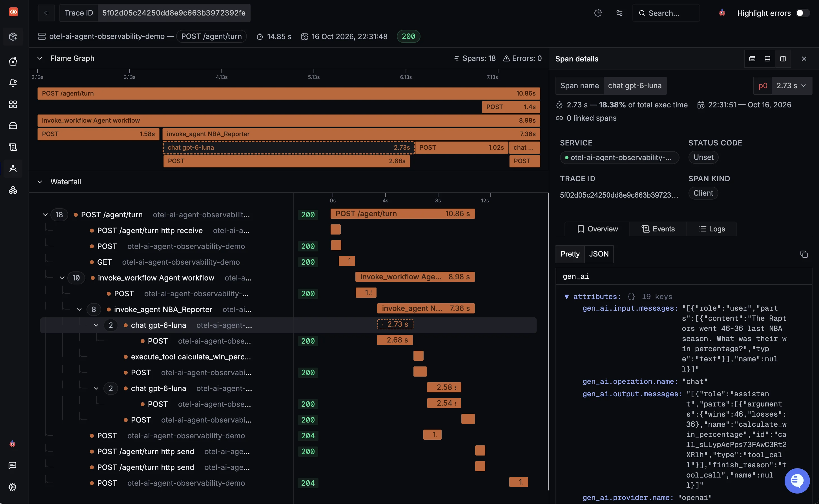The image size is (819, 504).
Task: Select the first span details layout icon
Action: 752,59
